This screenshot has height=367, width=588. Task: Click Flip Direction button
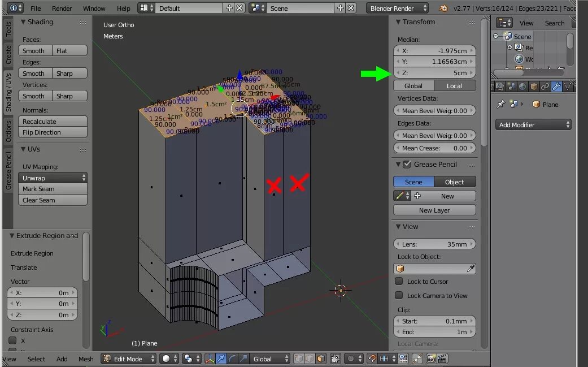point(53,132)
